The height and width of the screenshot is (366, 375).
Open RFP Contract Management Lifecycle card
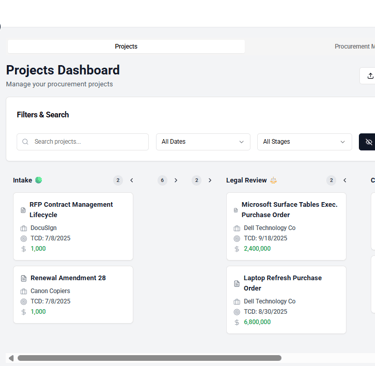click(x=73, y=226)
